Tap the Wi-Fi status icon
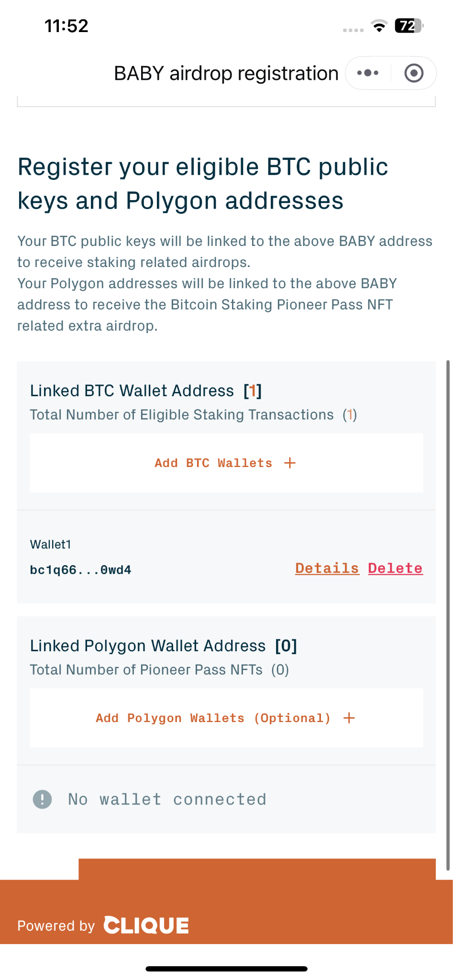 pos(379,26)
